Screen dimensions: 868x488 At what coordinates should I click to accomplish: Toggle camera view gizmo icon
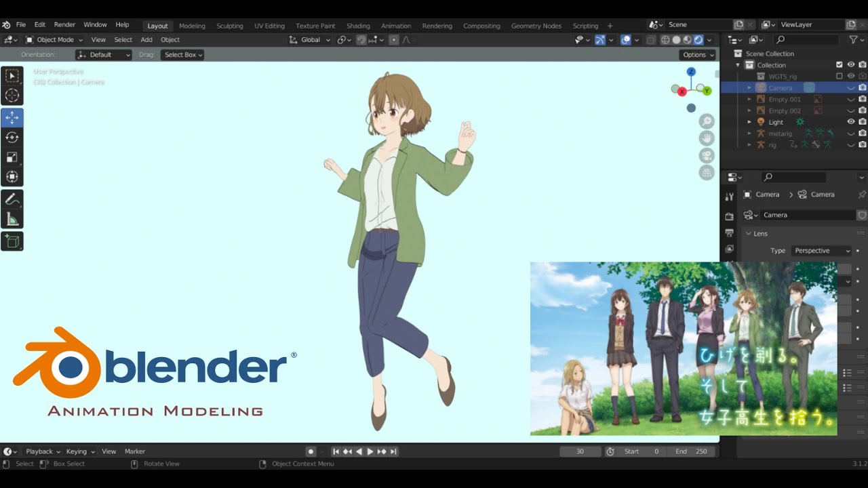tap(707, 155)
